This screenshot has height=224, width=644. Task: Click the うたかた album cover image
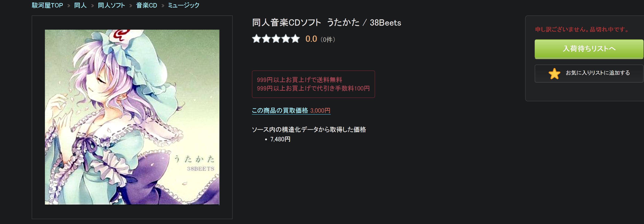point(132,117)
